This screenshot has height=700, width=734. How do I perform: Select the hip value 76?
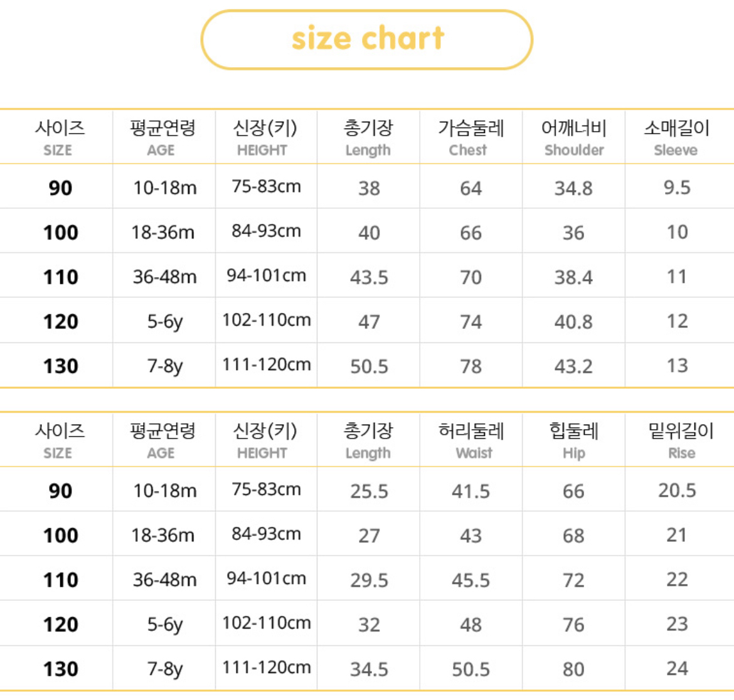click(x=573, y=625)
